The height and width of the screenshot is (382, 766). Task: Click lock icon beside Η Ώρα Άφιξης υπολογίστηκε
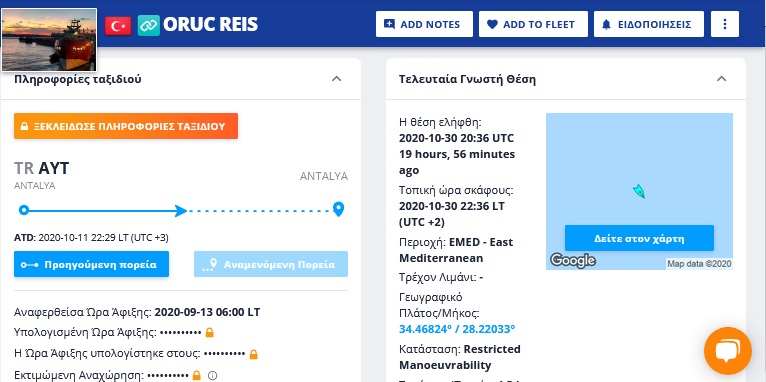click(253, 354)
